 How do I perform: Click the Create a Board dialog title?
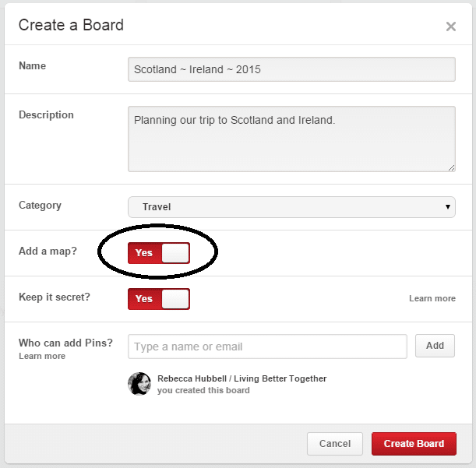click(71, 25)
